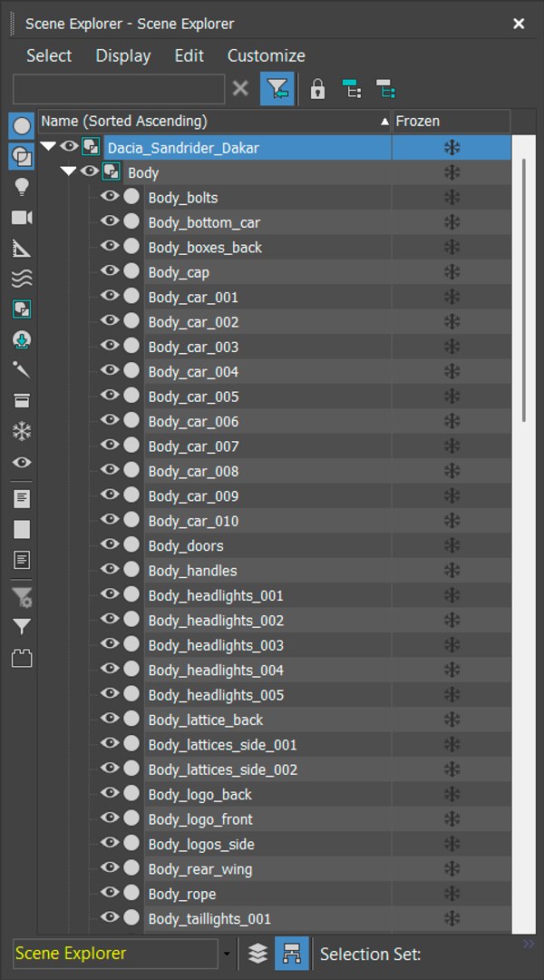Toggle Display Lights bulb icon

[x=22, y=186]
